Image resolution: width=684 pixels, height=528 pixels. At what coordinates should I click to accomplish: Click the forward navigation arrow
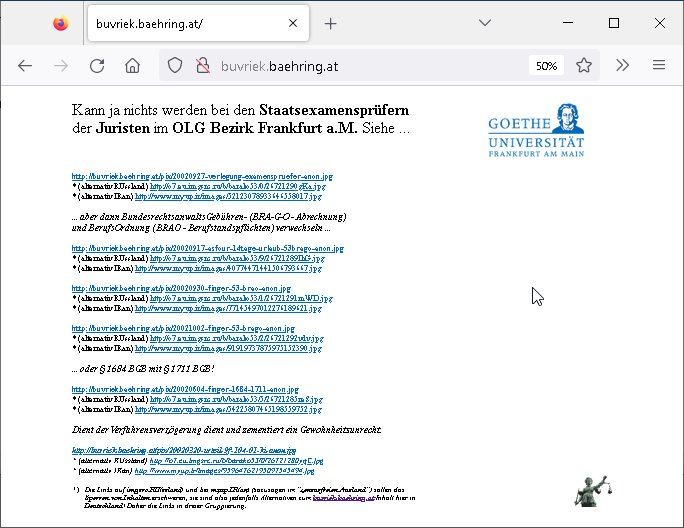(61, 65)
